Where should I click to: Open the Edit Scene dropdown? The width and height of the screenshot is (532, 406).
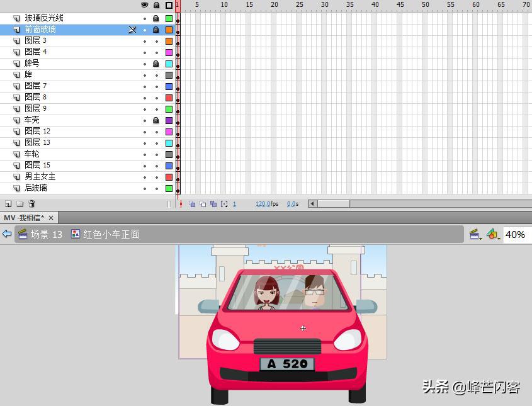[x=475, y=234]
